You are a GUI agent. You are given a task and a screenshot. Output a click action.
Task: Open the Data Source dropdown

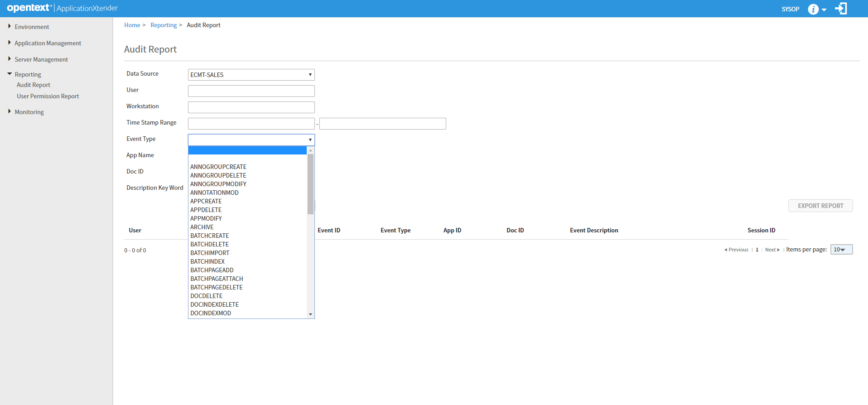[x=251, y=75]
